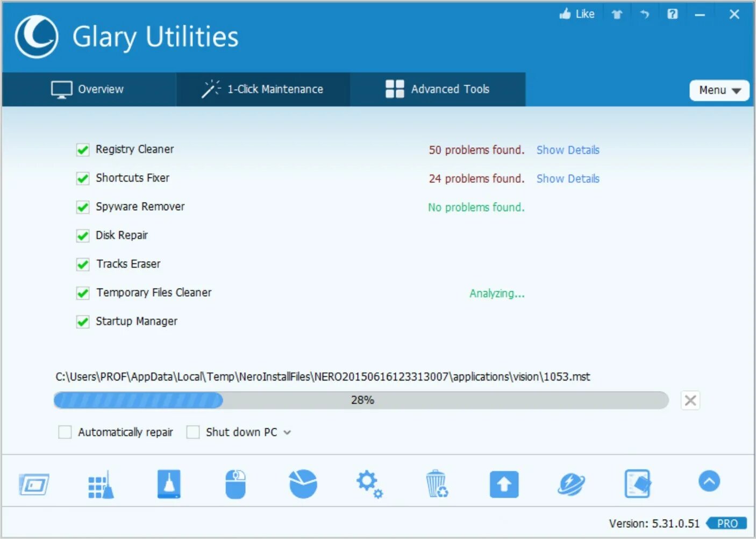756x539 pixels.
Task: Click the Version: 5.31.0.51 text
Action: (x=654, y=523)
